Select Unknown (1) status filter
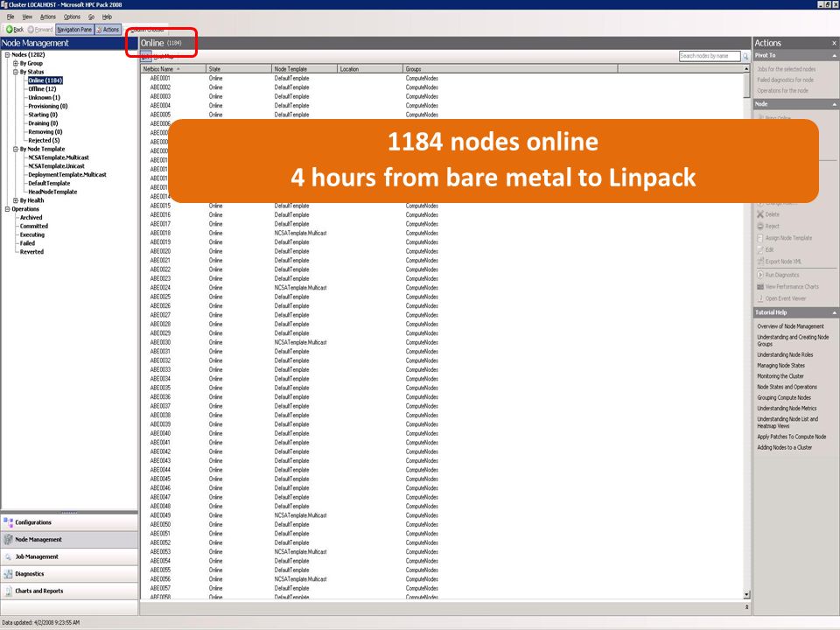This screenshot has width=840, height=630. point(44,97)
